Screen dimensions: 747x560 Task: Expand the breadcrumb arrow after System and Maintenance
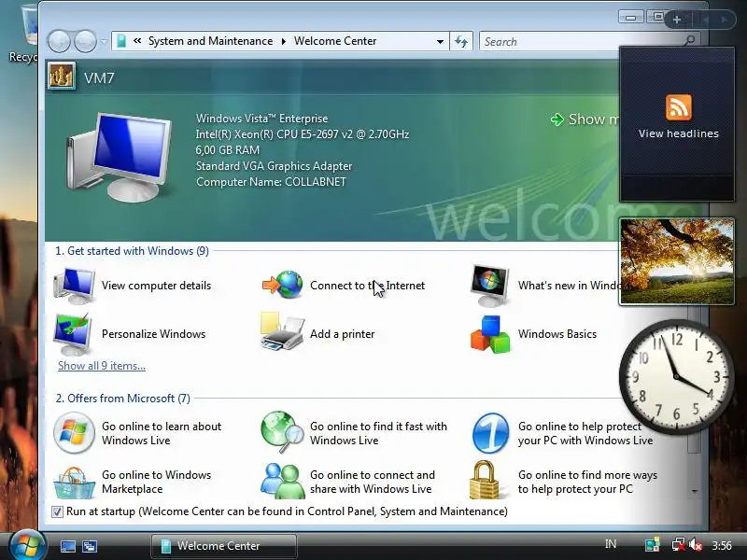click(284, 41)
